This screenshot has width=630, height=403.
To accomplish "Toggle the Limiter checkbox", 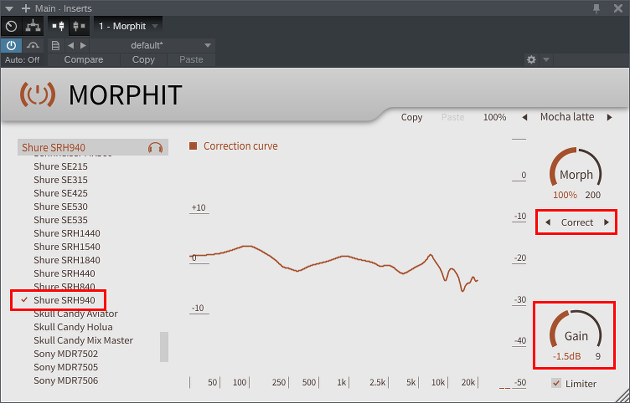I will point(556,383).
